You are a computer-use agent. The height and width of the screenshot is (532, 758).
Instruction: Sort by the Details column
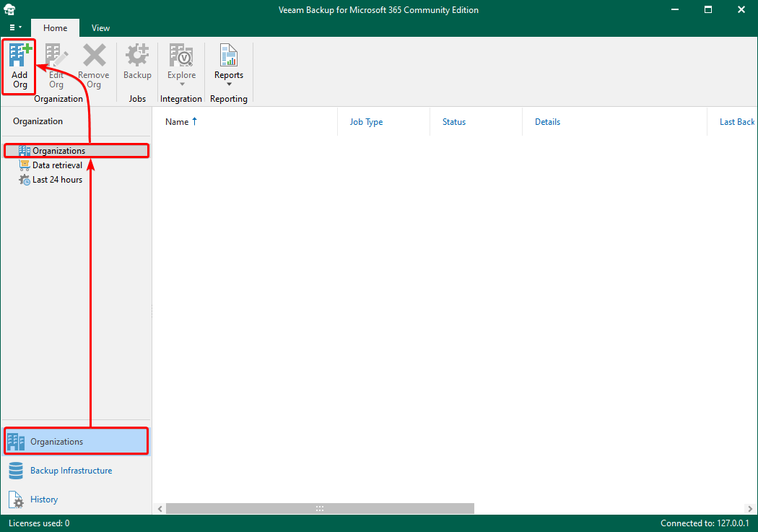tap(614, 122)
